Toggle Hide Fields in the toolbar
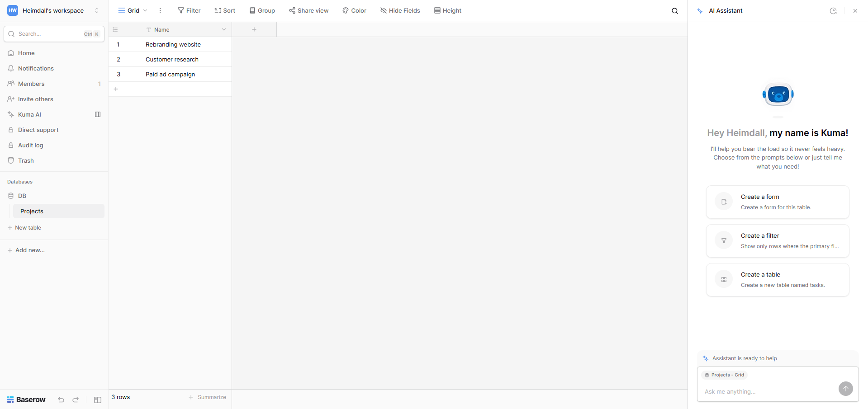This screenshot has height=409, width=868. [400, 10]
